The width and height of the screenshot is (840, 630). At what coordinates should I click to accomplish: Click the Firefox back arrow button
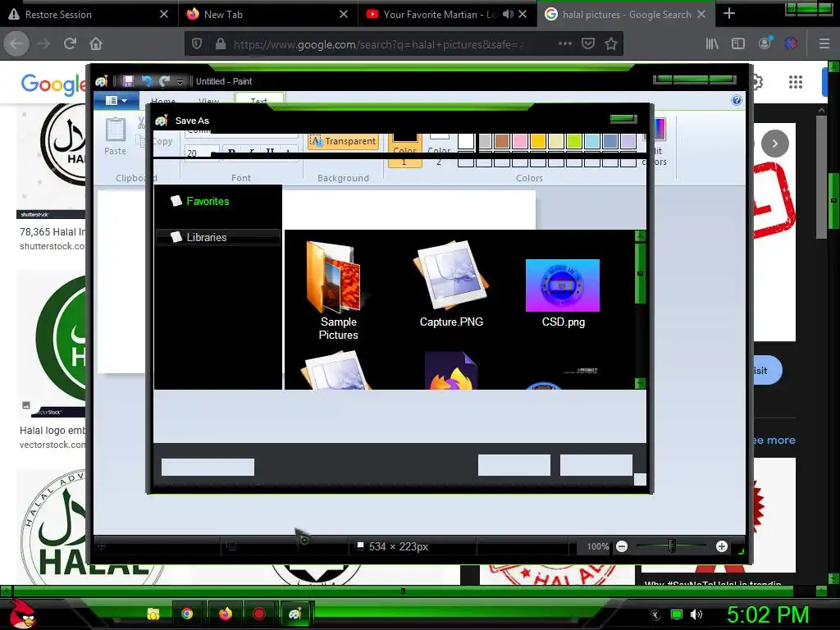[x=16, y=44]
